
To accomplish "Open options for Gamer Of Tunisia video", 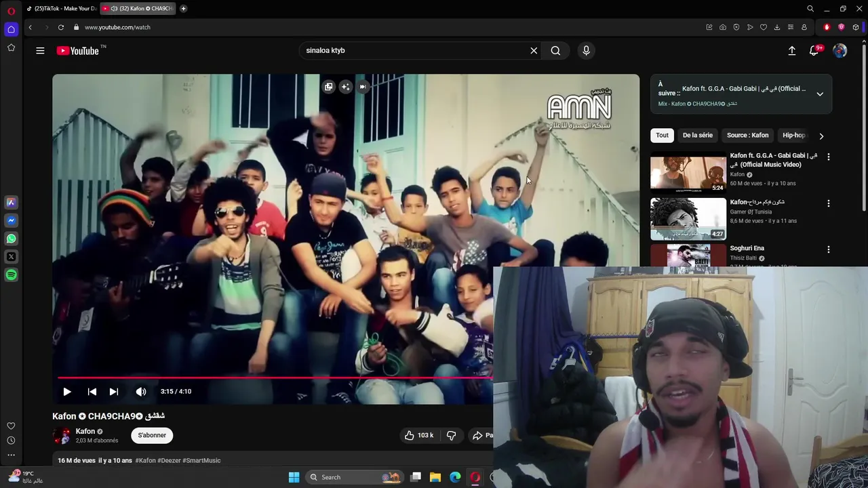I will point(828,203).
